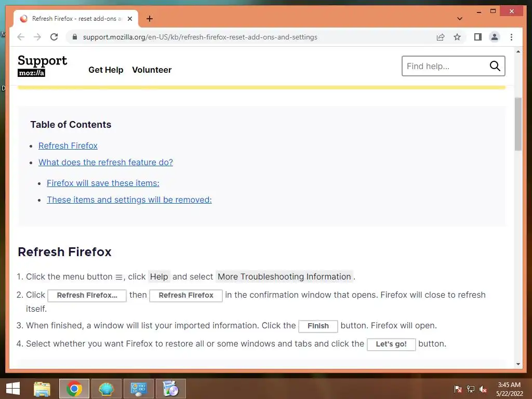Click the search magnifier icon
This screenshot has width=532, height=399.
[495, 66]
